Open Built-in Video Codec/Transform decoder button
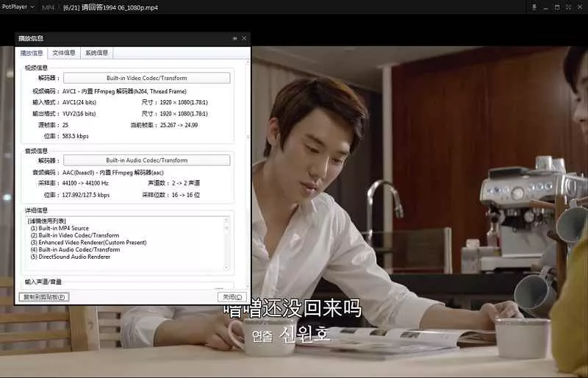 (146, 78)
